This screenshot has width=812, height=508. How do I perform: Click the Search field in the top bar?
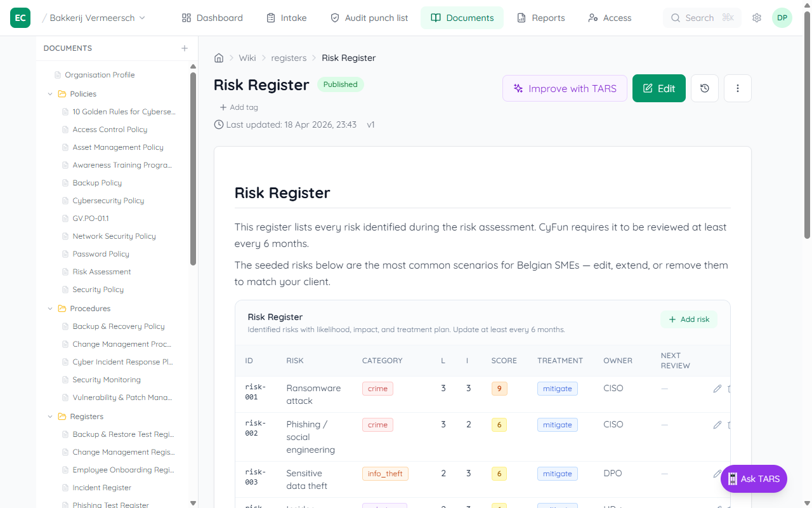point(702,18)
